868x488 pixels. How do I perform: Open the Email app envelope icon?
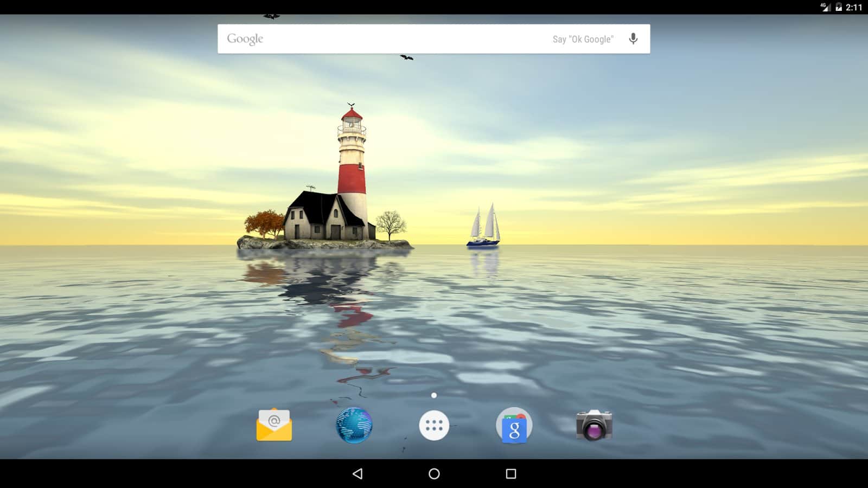point(274,425)
